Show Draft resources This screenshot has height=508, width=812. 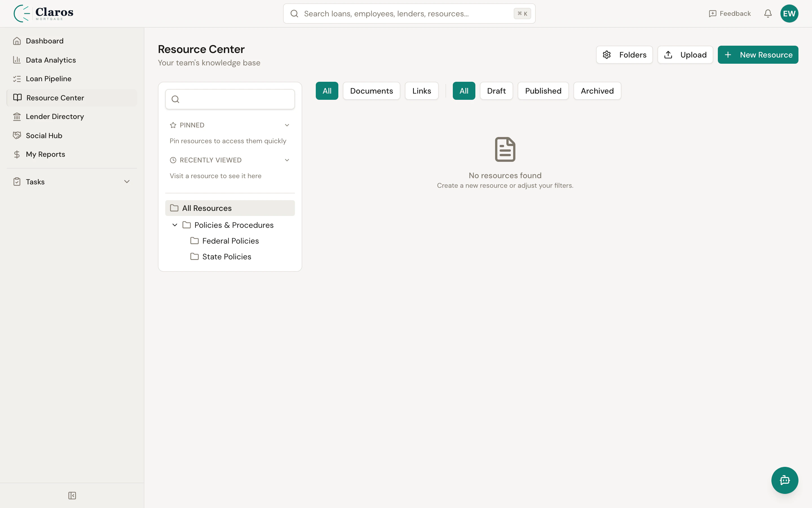496,91
